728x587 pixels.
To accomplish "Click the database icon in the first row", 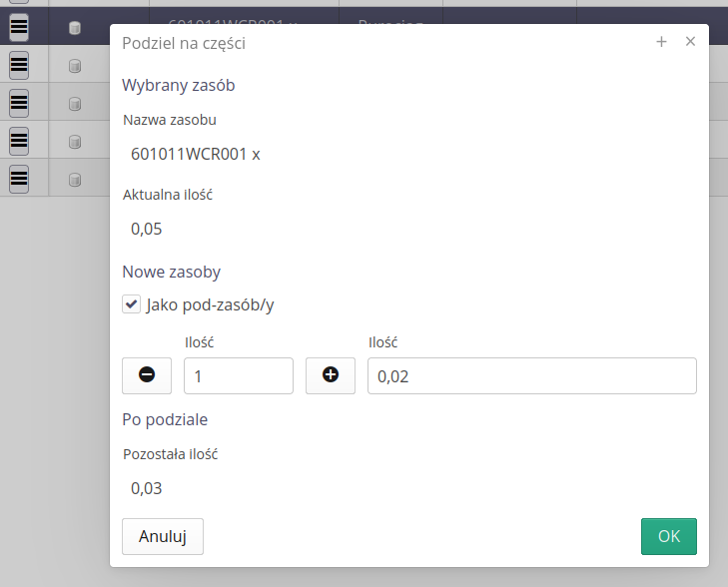I will click(75, 28).
